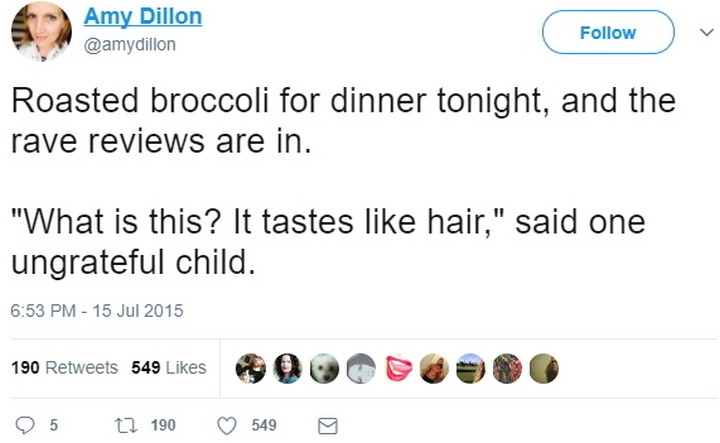Expand the tweet options chevron menu
The image size is (720, 443).
pos(704,33)
